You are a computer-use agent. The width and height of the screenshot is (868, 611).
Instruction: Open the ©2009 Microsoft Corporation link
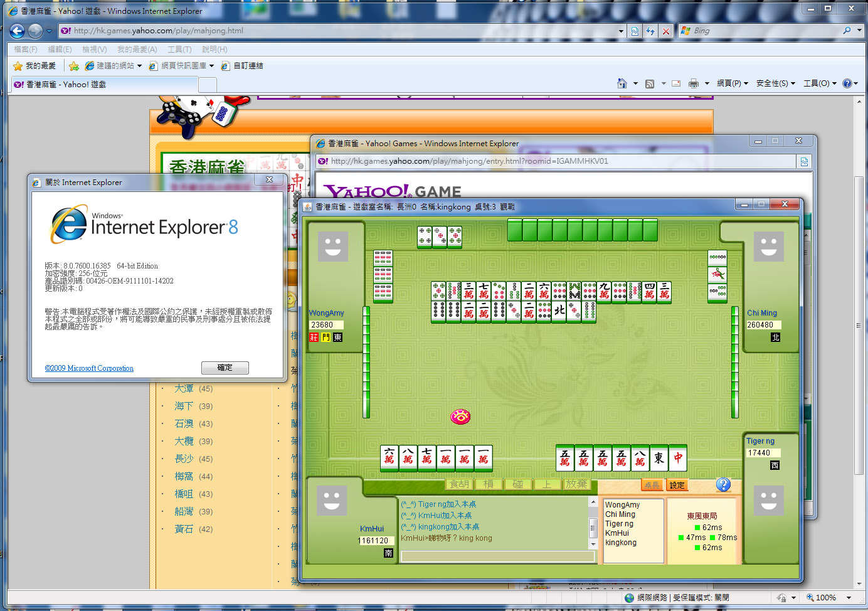click(x=89, y=368)
